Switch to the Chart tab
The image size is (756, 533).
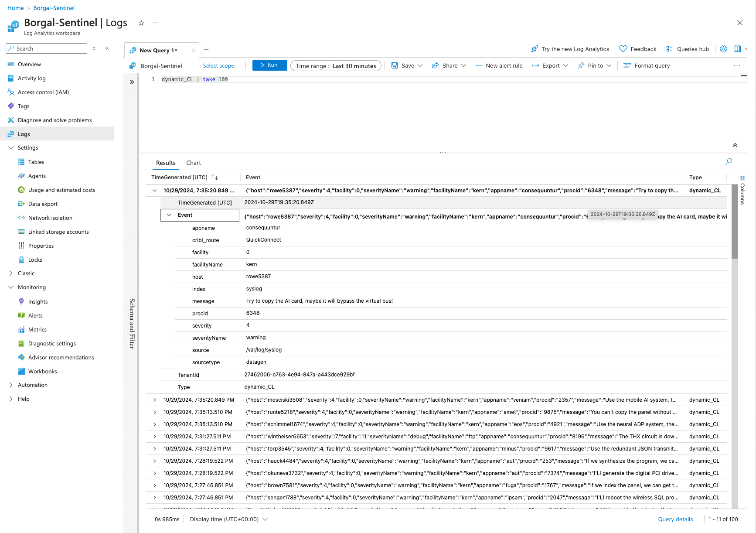(193, 163)
